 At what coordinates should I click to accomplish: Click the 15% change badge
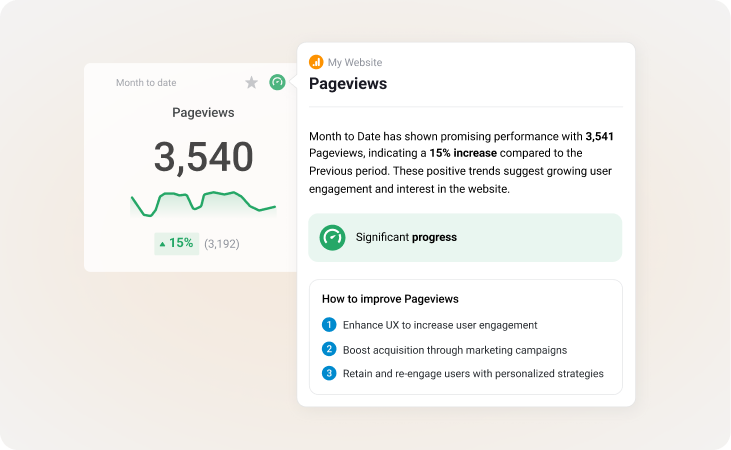click(x=176, y=243)
